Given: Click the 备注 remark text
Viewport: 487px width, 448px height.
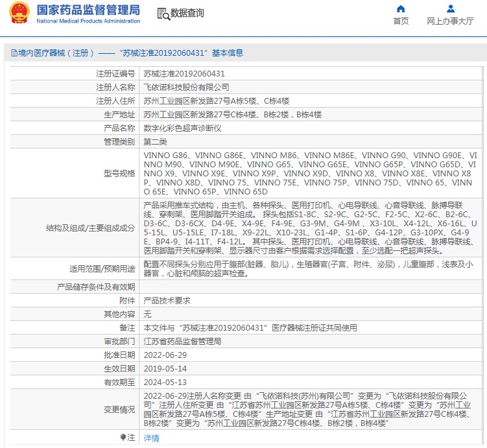Looking at the screenshot, I should (250, 328).
